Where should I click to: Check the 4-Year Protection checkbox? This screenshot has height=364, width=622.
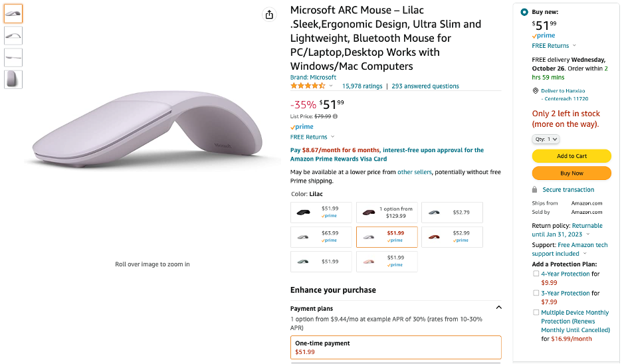click(536, 274)
